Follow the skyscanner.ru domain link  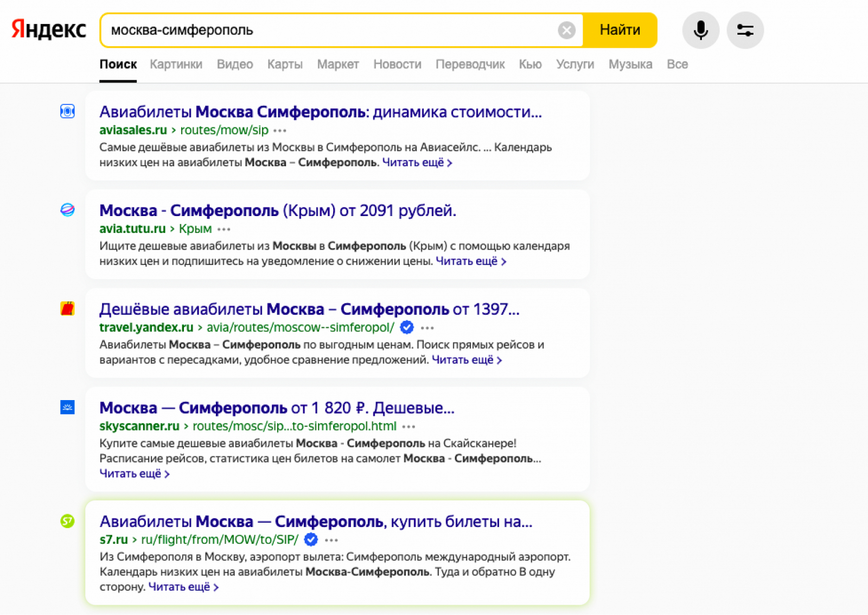click(x=139, y=426)
